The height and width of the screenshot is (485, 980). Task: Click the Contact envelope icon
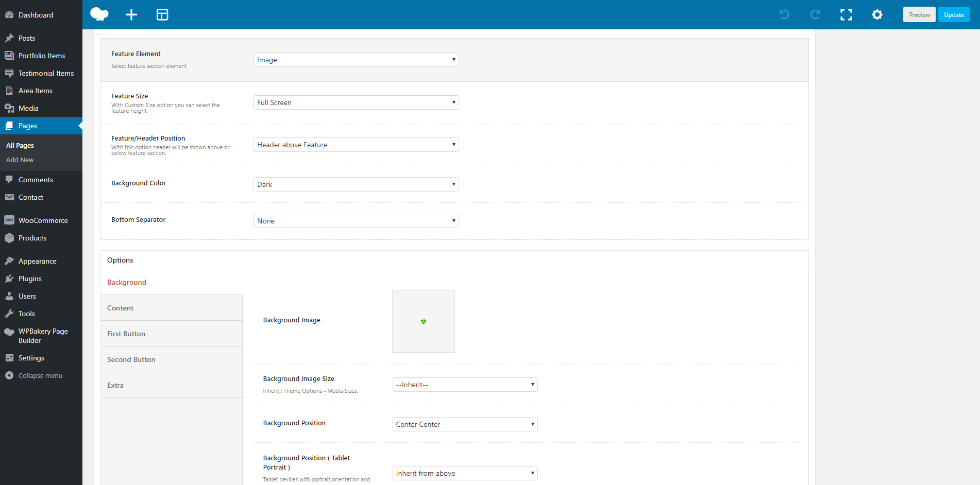click(x=9, y=197)
